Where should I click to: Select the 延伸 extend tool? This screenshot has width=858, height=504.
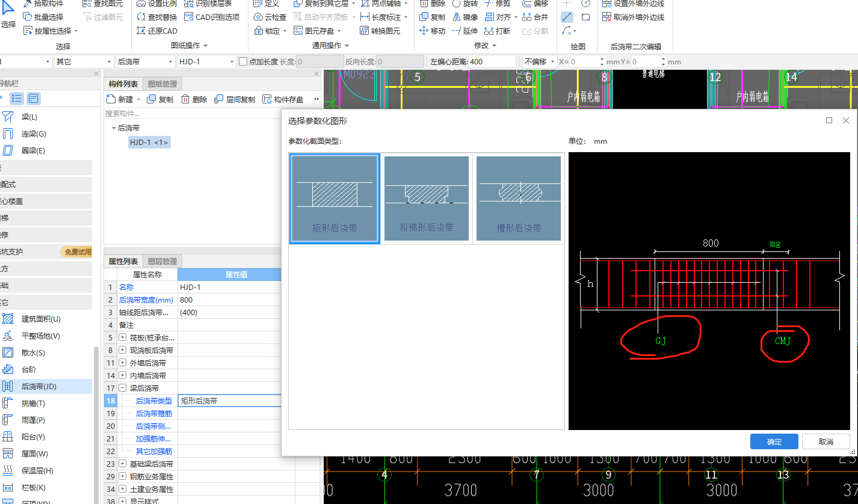[465, 31]
